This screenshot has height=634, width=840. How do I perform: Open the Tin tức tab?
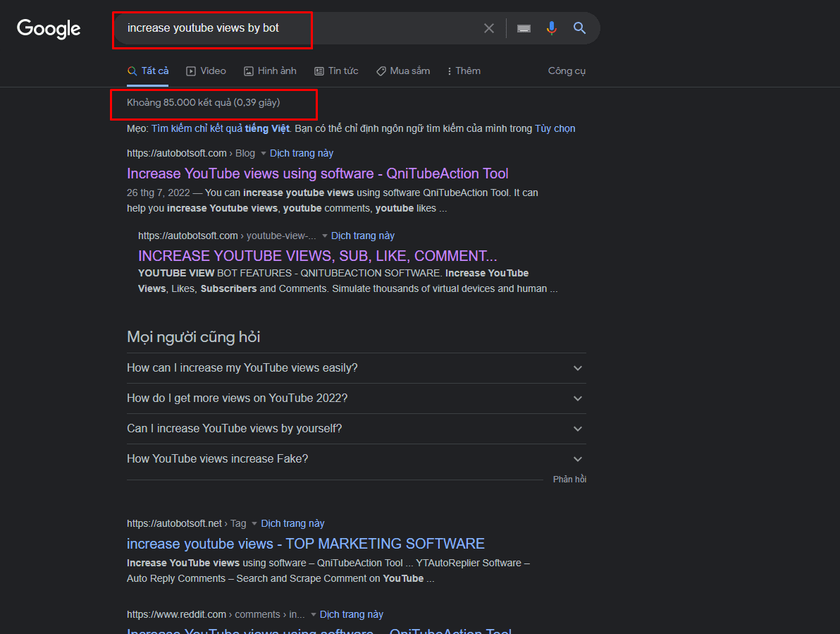coord(336,71)
